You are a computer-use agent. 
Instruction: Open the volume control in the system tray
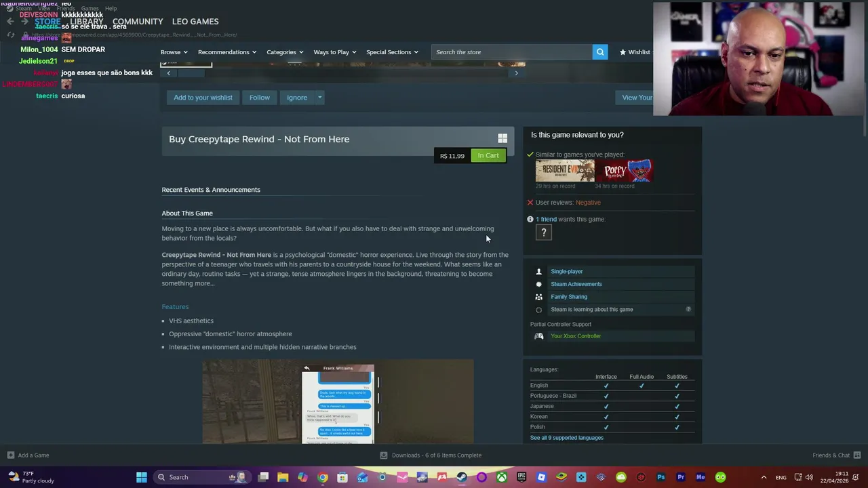click(x=808, y=477)
